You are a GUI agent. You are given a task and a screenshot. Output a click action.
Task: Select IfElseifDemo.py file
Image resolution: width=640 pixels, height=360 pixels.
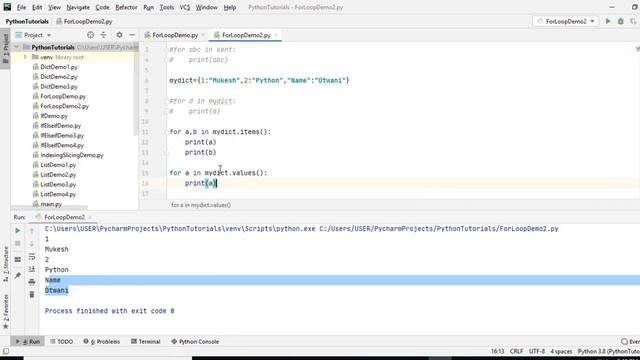click(60, 126)
